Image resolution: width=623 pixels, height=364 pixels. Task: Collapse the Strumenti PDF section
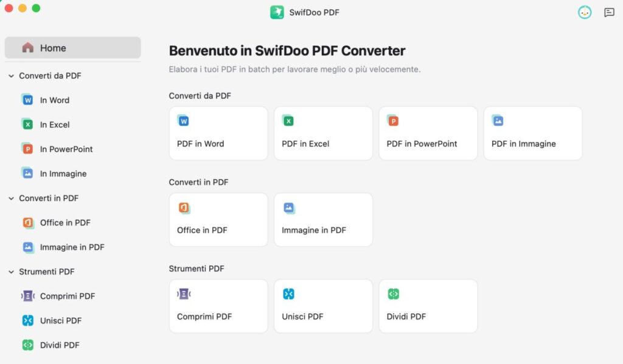click(x=11, y=272)
